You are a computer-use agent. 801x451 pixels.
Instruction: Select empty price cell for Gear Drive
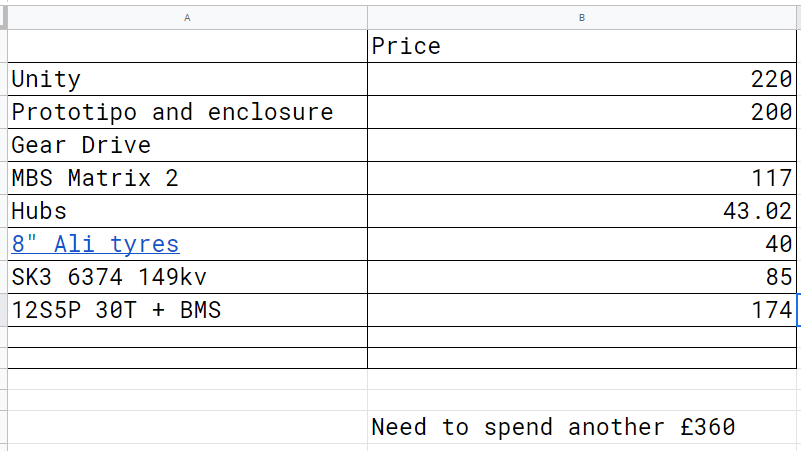pyautogui.click(x=582, y=145)
